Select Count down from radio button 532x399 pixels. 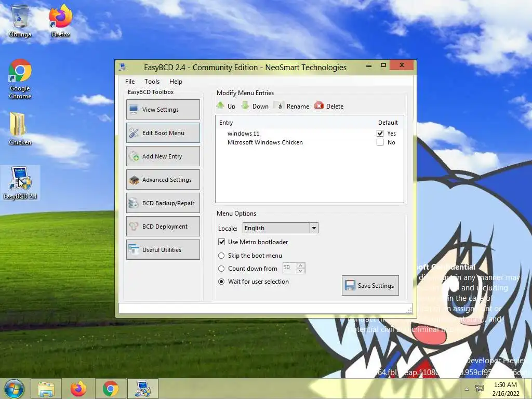[x=221, y=269]
